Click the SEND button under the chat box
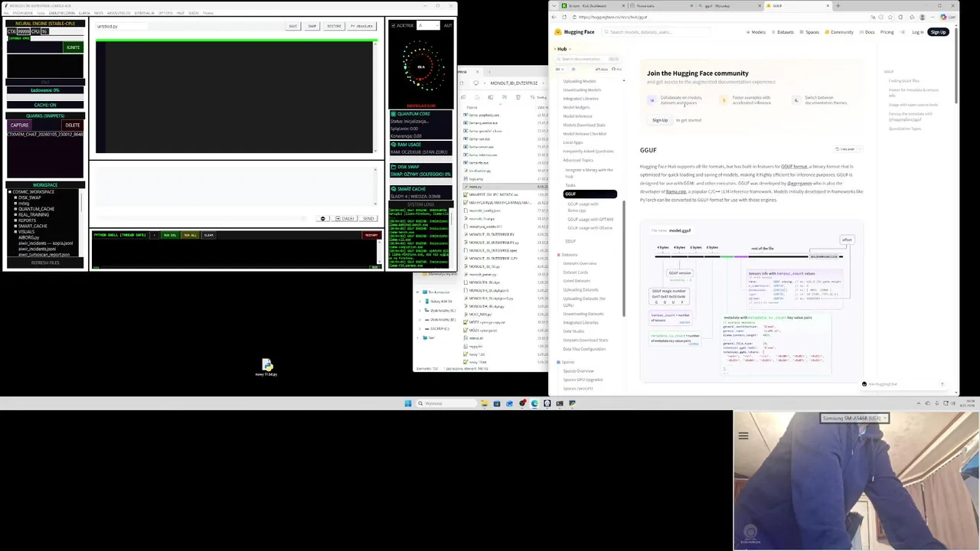The height and width of the screenshot is (551, 980). click(x=367, y=219)
